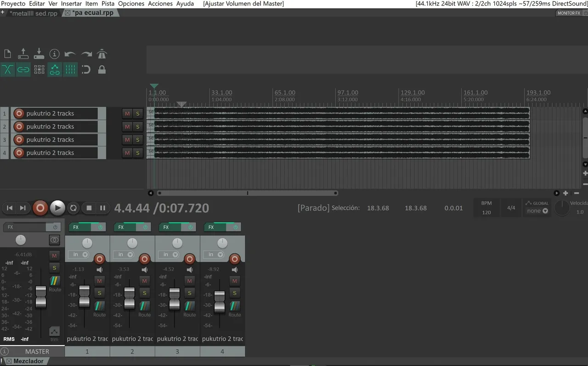Open the Proyecto menu
588x366 pixels.
click(x=13, y=4)
